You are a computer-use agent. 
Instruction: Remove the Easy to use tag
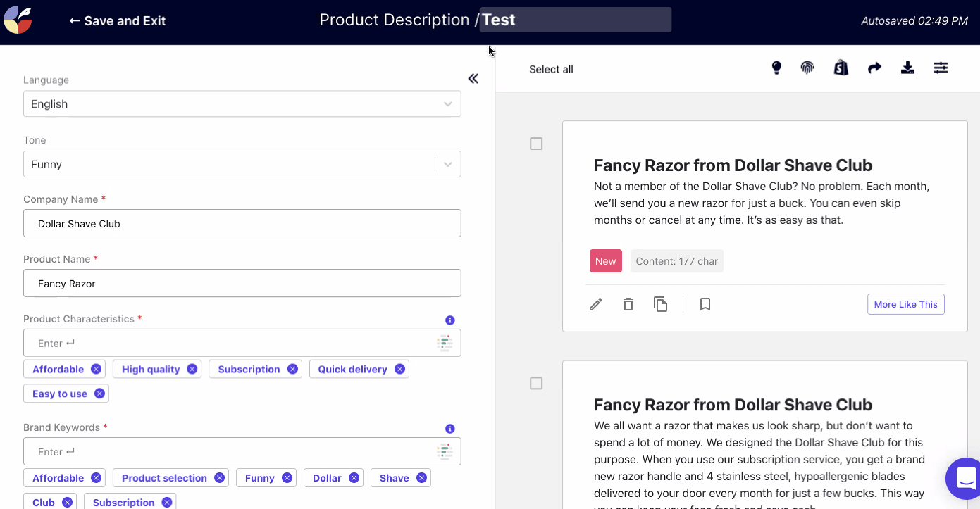(99, 394)
